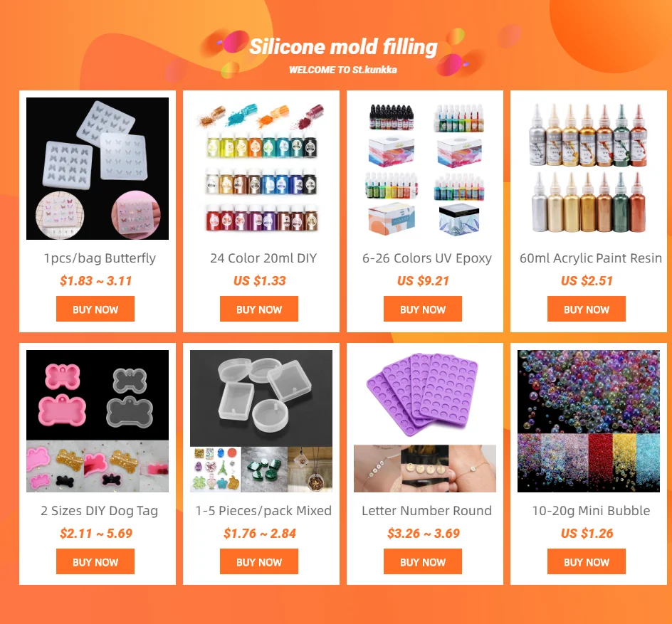Open the 24 Color pigment powder image
This screenshot has height=624, width=672.
261,169
